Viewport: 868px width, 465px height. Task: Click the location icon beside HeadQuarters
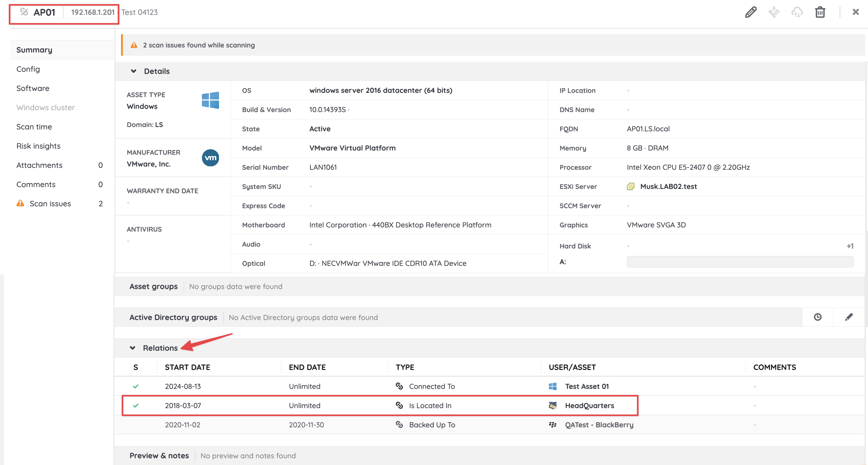tap(553, 405)
